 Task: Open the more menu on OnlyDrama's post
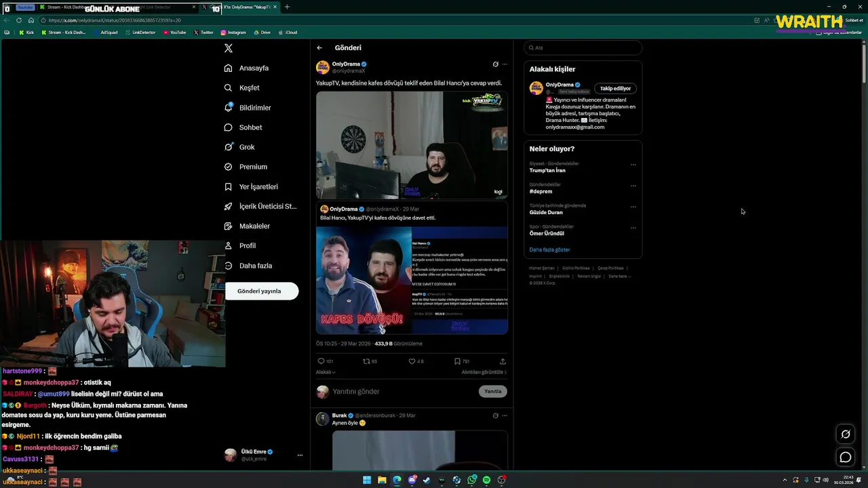click(x=504, y=64)
